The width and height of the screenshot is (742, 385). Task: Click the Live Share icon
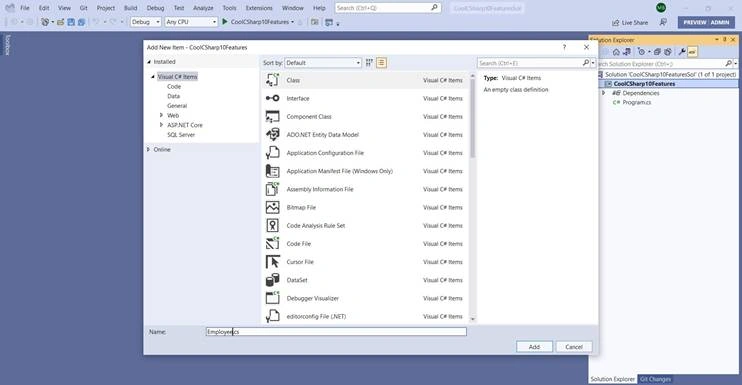coord(616,23)
